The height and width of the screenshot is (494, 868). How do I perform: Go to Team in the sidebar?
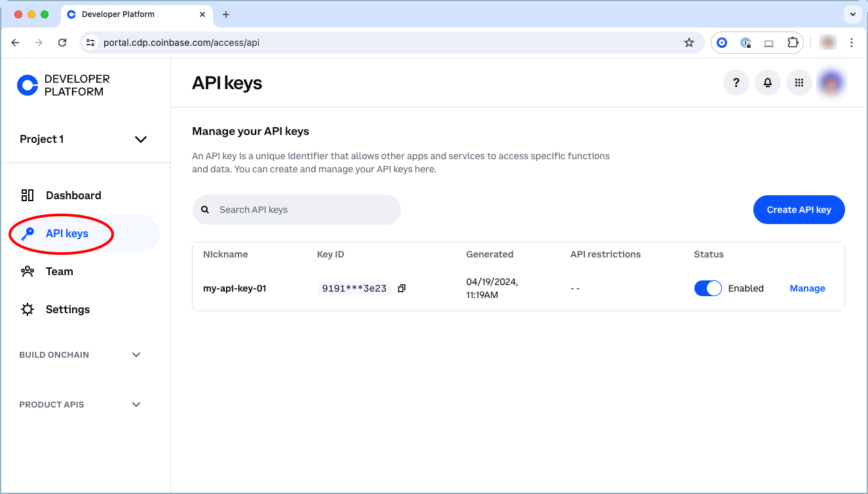coord(59,271)
